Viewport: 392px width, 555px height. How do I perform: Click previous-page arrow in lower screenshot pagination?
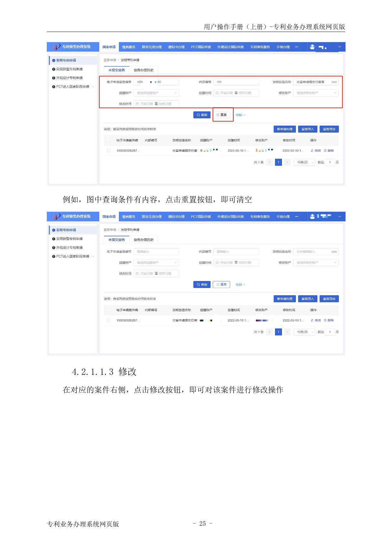point(270,332)
